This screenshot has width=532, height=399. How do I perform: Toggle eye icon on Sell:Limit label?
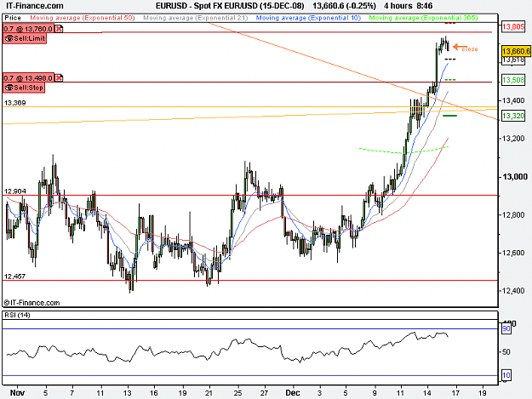(x=9, y=38)
